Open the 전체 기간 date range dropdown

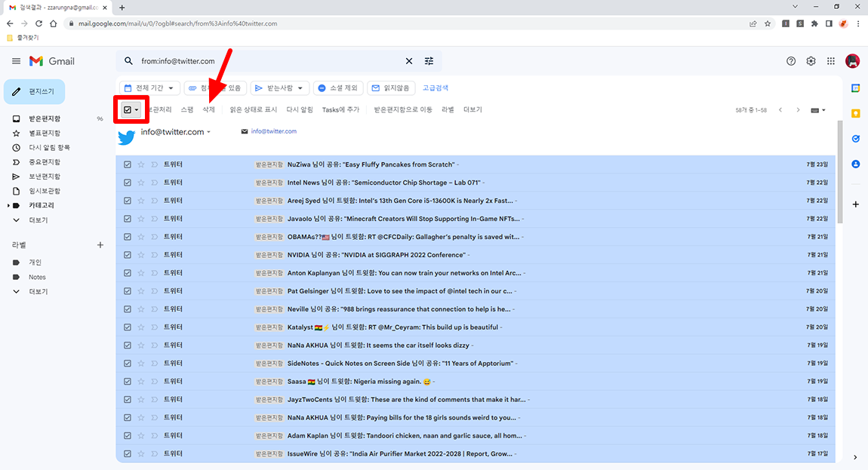149,88
